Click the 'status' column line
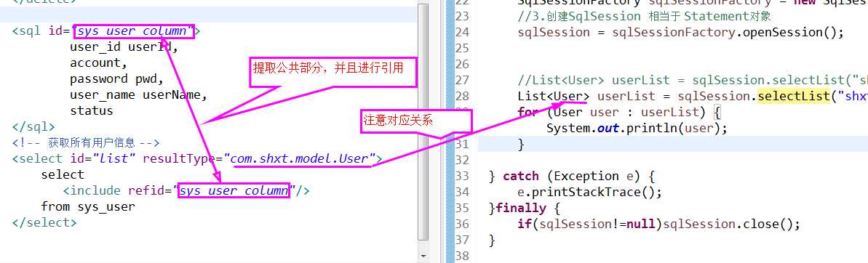 [92, 110]
